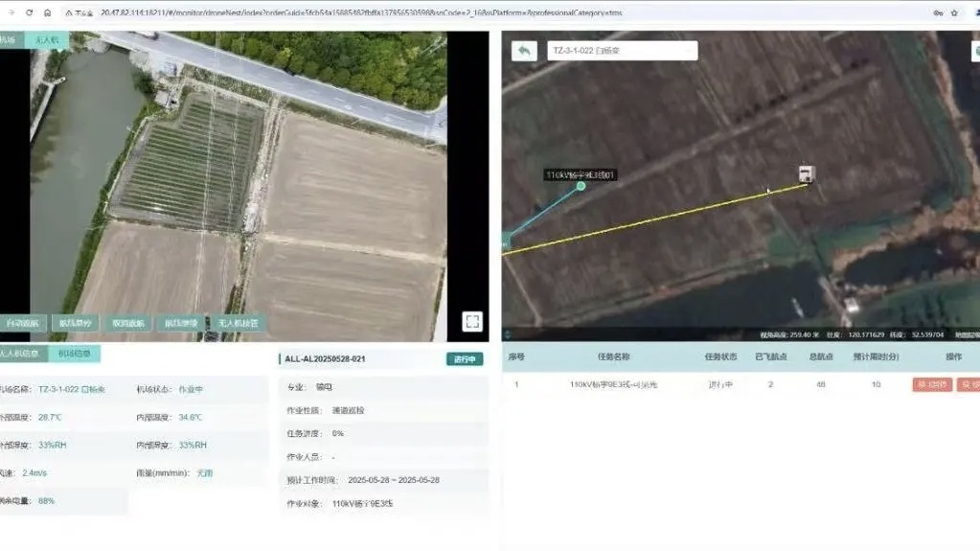Click the 作业性质 value 通道巡检
The image size is (980, 551).
coord(348,410)
